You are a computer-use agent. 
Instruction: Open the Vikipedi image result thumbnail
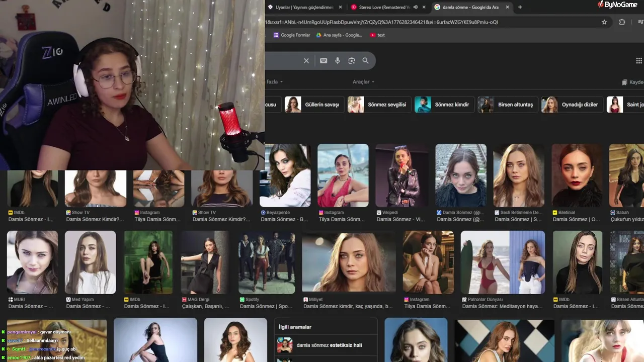[x=401, y=175]
